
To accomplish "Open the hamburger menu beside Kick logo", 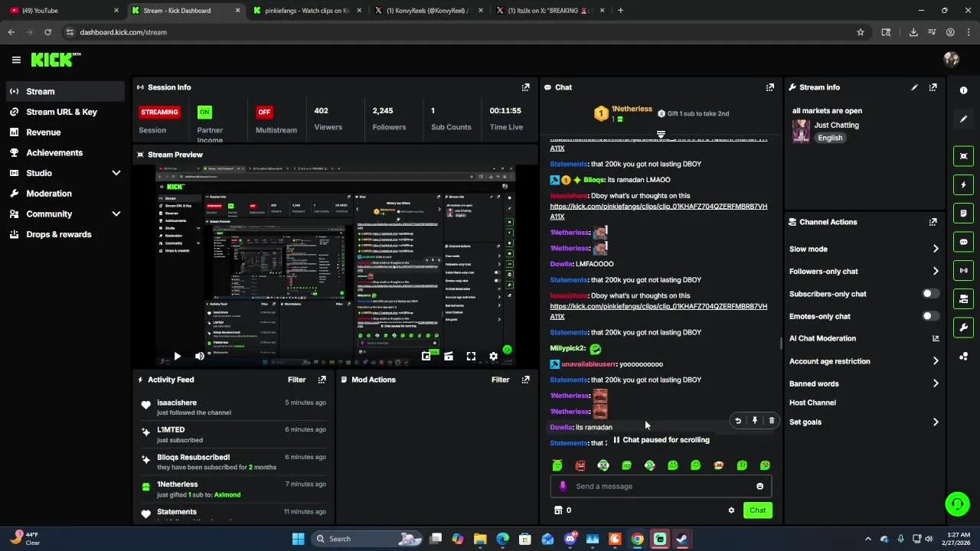I will click(16, 60).
